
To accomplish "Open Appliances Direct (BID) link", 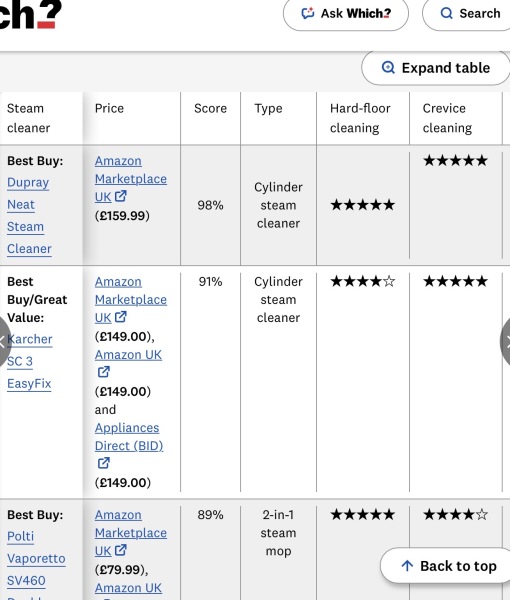I will click(129, 437).
